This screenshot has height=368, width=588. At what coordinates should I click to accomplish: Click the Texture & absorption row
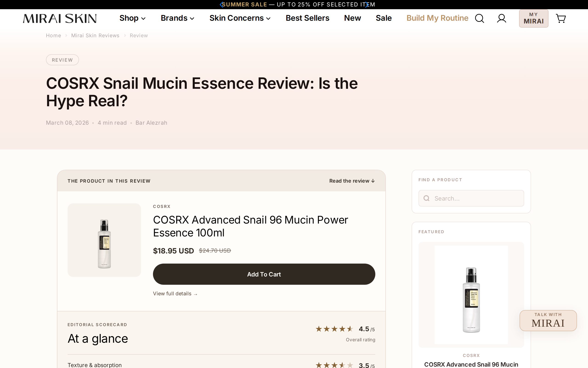tap(221, 365)
